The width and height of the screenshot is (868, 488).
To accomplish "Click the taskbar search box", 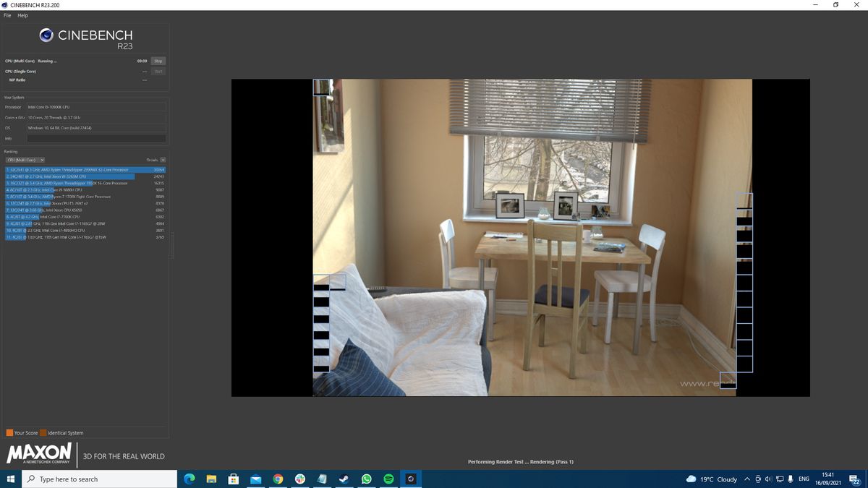I will point(99,479).
